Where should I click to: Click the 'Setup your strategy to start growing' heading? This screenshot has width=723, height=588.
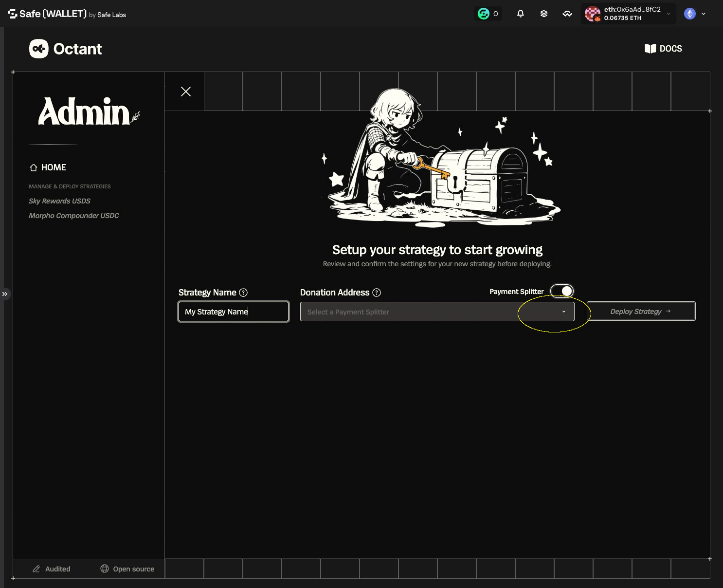(x=437, y=250)
